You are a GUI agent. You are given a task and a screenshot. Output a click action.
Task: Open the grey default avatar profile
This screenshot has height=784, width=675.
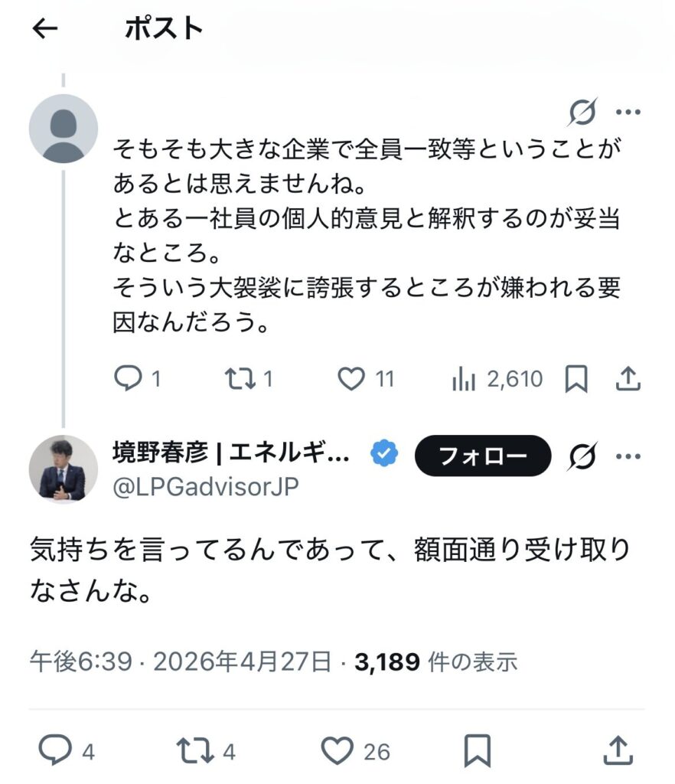[64, 129]
